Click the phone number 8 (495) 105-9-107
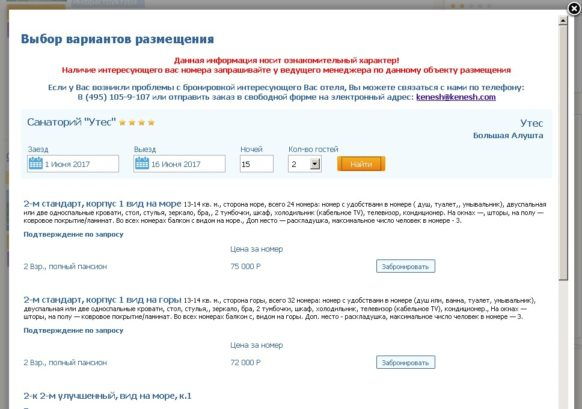The image size is (582, 409). click(x=114, y=97)
